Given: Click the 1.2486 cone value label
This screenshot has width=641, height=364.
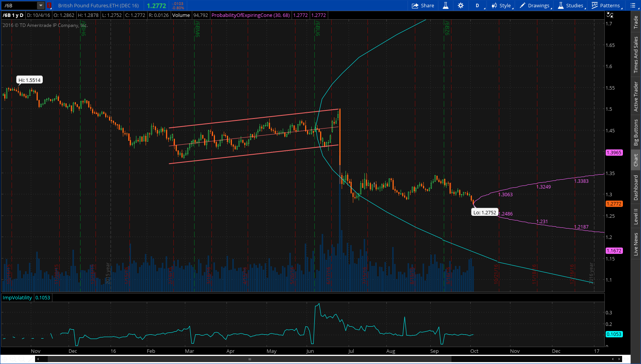Looking at the screenshot, I should [x=505, y=214].
